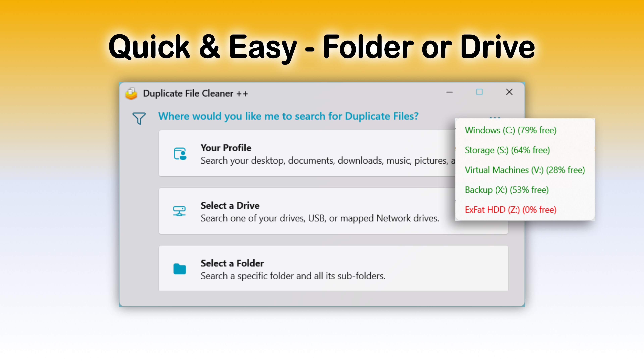Image resolution: width=644 pixels, height=362 pixels.
Task: Click the 'Where would you like' heading
Action: (288, 116)
